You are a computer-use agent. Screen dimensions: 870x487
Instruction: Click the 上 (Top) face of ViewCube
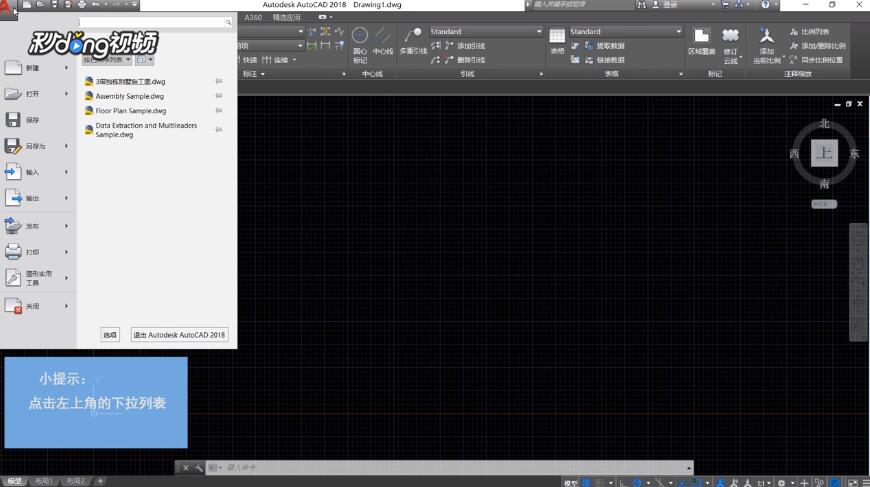click(824, 153)
